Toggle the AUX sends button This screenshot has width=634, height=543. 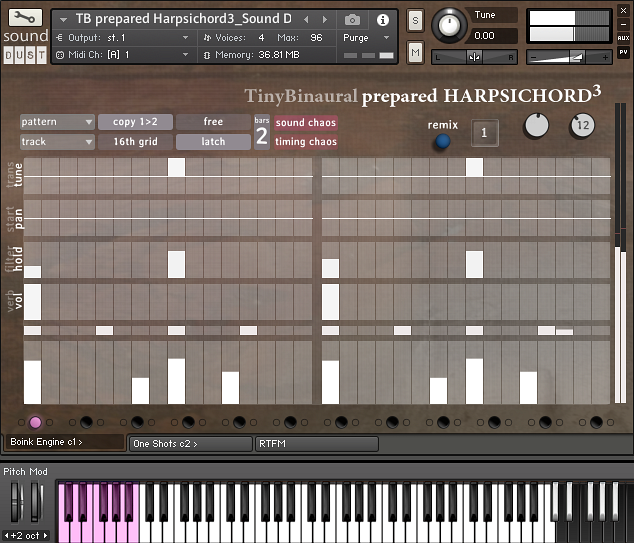click(x=623, y=38)
